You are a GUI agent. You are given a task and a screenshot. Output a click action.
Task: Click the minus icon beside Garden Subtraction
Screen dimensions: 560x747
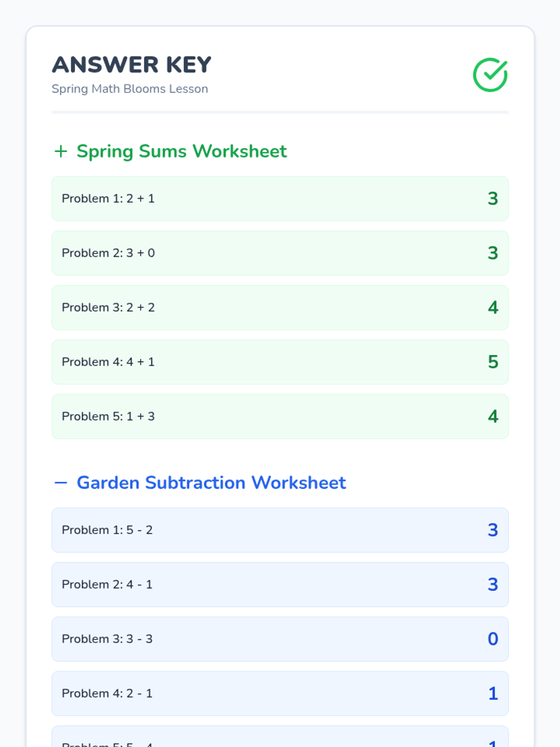pos(61,483)
